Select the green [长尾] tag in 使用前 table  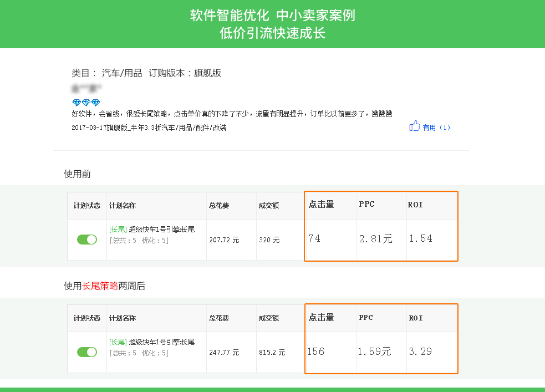(x=118, y=230)
